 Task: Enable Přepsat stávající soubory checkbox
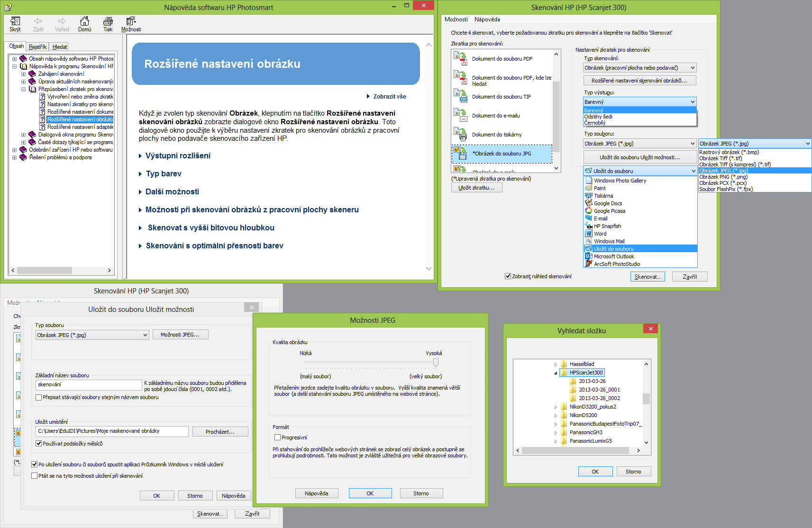tap(39, 398)
